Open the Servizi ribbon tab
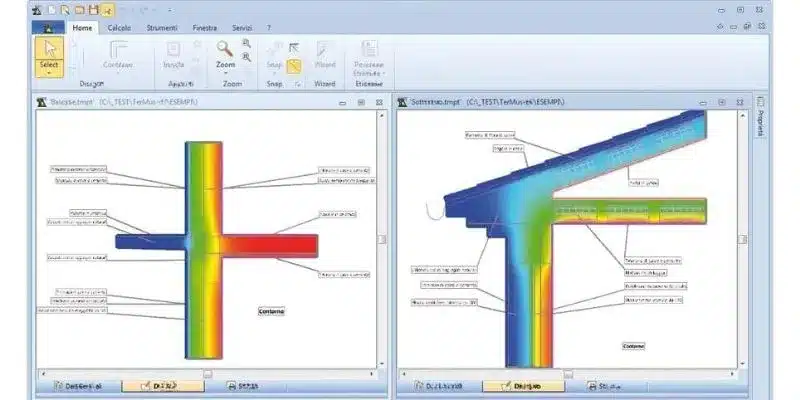This screenshot has width=800, height=400. 242,28
